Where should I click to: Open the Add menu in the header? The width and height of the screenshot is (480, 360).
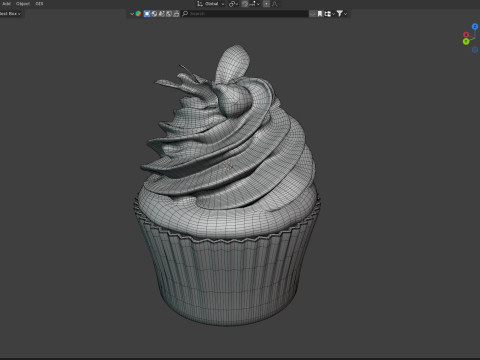(x=6, y=4)
